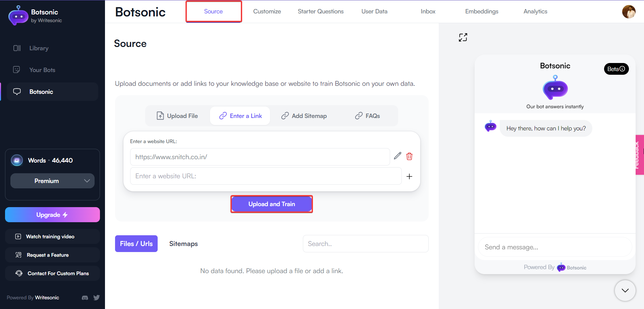Open the Upgrade page
Screen dimensions: 644x309
click(52, 214)
